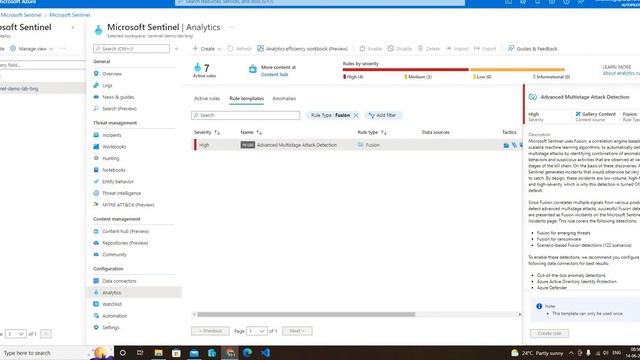Click Next page button
640x360 pixels.
point(297,331)
